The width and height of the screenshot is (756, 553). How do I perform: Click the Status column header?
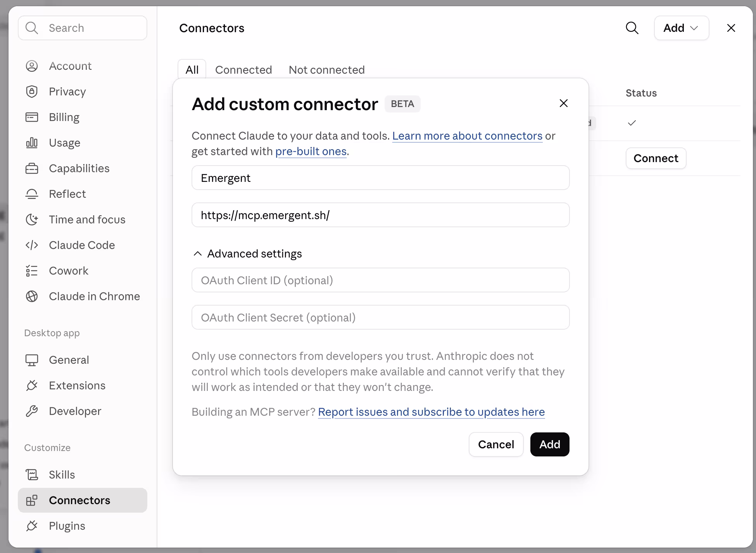pos(641,93)
